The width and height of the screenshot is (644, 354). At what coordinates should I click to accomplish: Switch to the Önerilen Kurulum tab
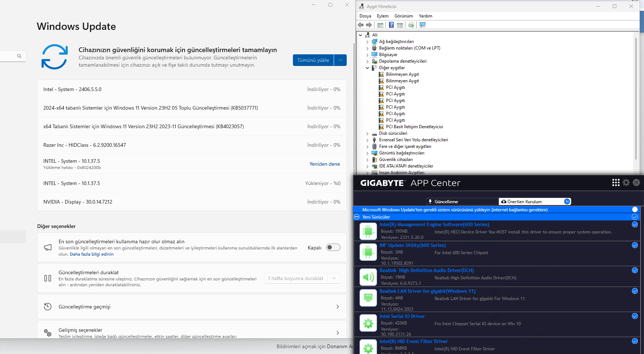[535, 201]
